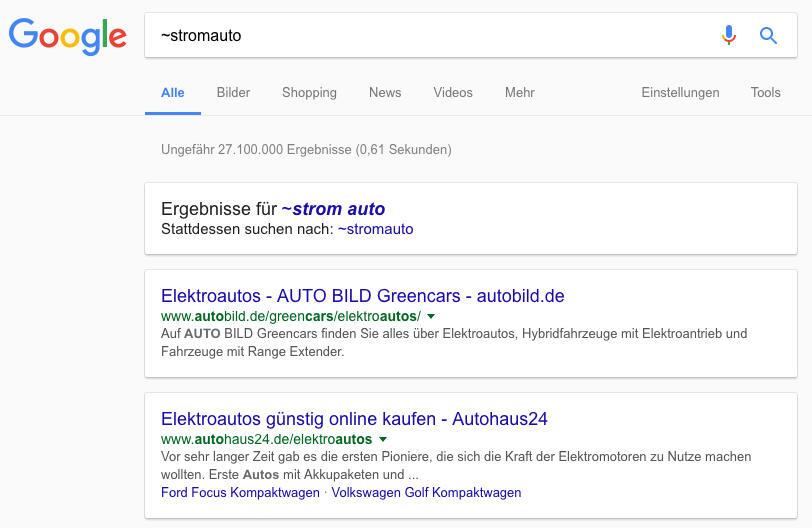Open Elektroautos - AUTO BILD Greencars result
812x528 pixels.
point(362,296)
